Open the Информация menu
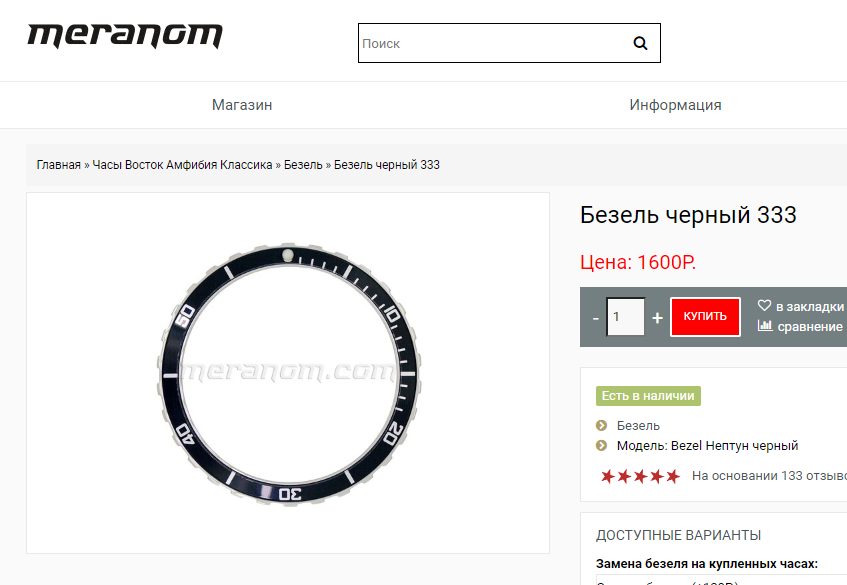 point(675,105)
